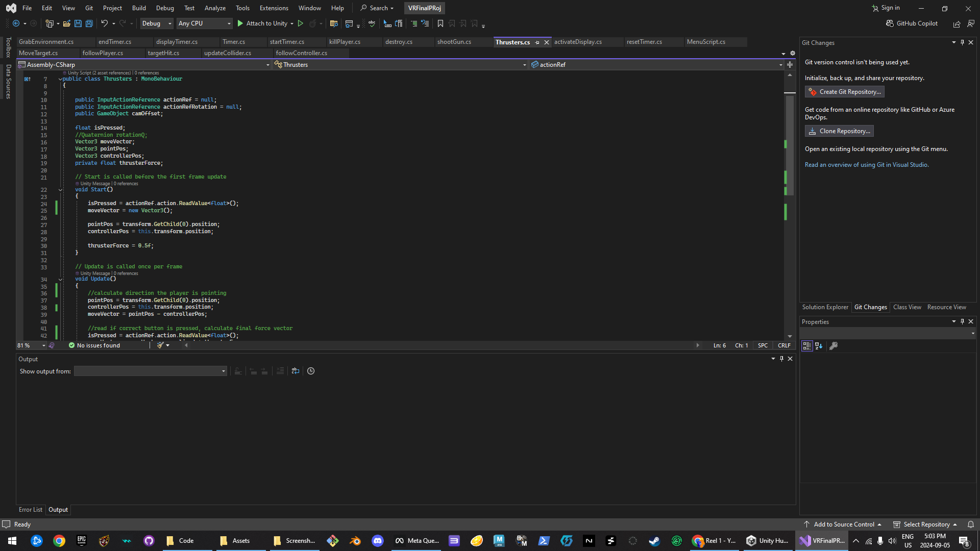Click the bookmark icon in toolbar
Viewport: 980px width, 551px height.
pos(440,23)
